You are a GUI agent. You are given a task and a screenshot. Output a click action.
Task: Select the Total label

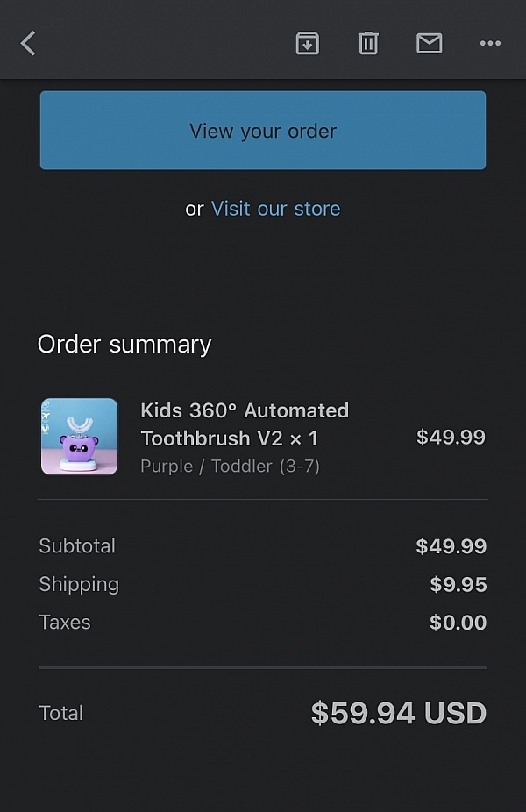tap(61, 713)
